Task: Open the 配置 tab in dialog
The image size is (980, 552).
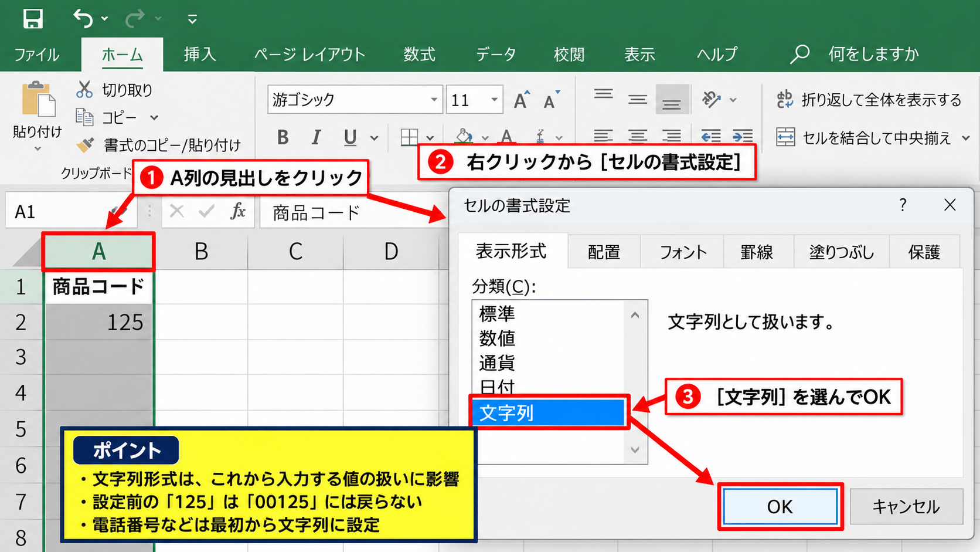Action: pyautogui.click(x=604, y=252)
